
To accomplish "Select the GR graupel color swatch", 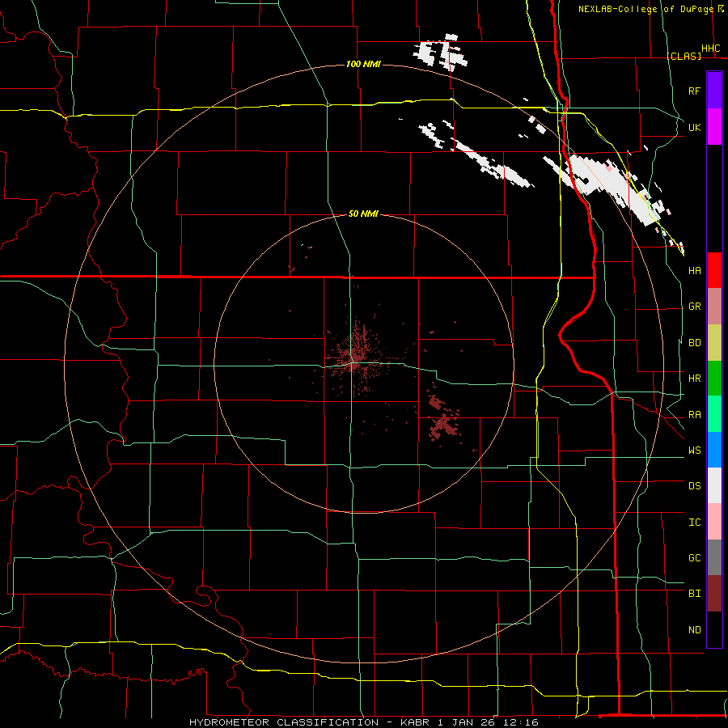I will (714, 307).
